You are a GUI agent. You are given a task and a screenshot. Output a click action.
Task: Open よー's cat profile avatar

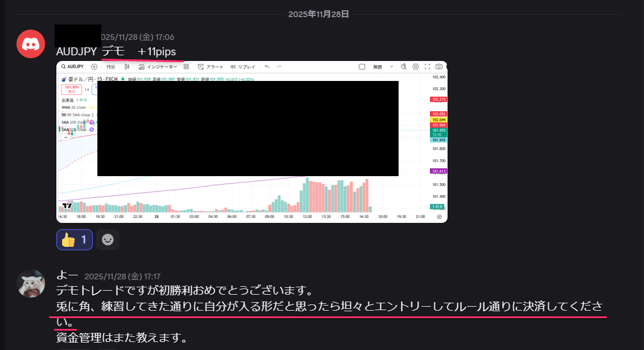pos(31,283)
